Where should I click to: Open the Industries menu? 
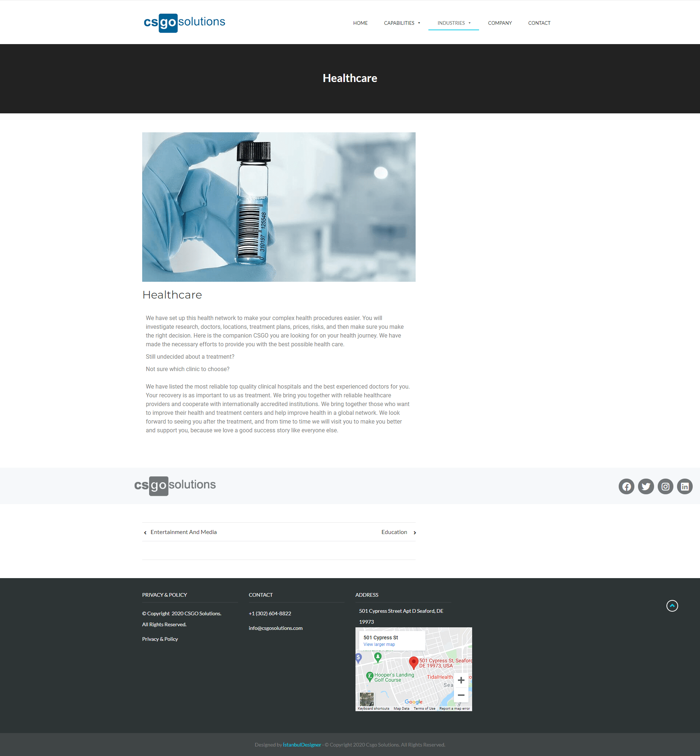click(451, 23)
